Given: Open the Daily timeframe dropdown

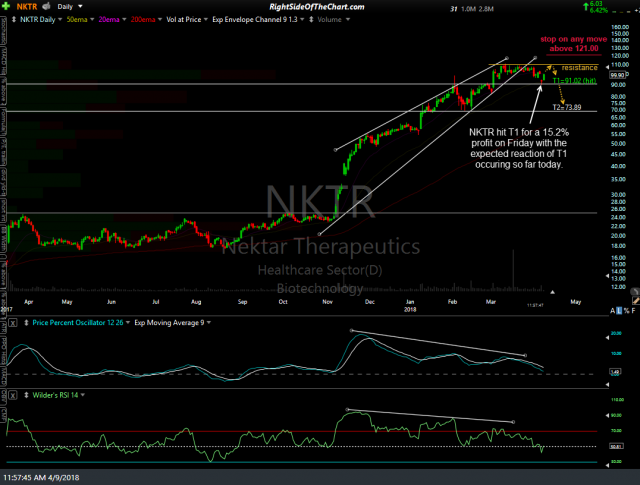Looking at the screenshot, I should pos(69,7).
